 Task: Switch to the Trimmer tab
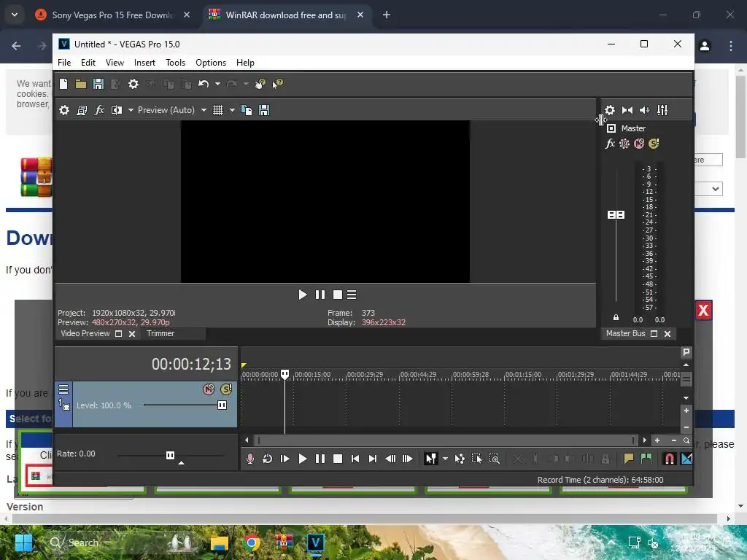point(160,334)
